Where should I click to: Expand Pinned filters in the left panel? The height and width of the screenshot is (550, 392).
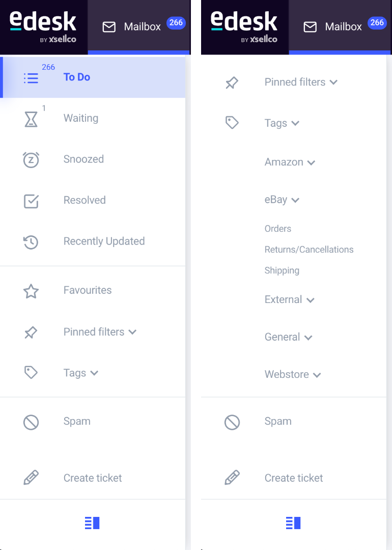pos(100,332)
